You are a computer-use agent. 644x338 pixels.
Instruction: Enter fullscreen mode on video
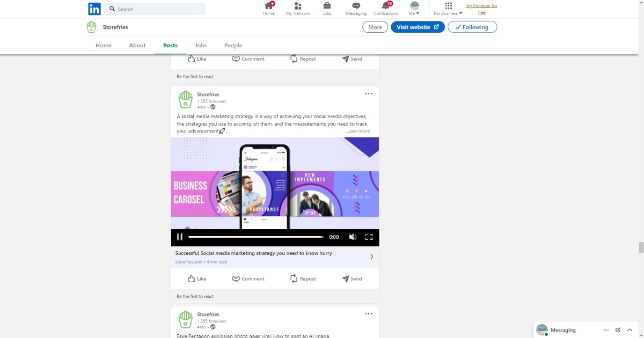[x=369, y=237]
